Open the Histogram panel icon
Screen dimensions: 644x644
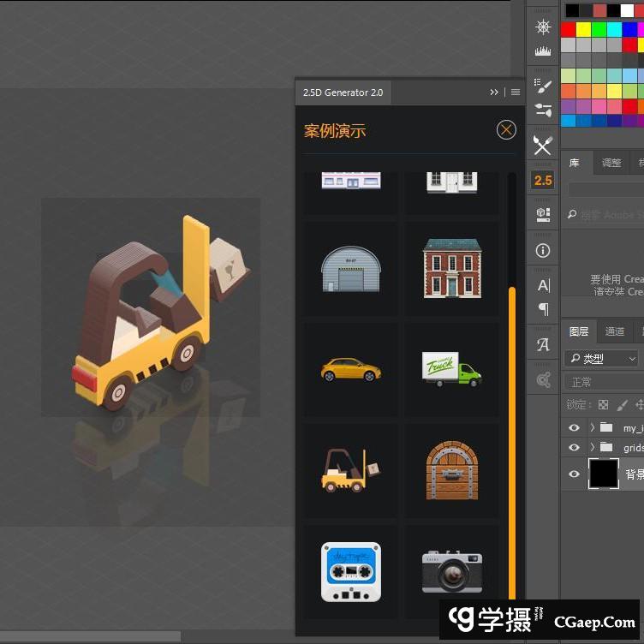pos(543,51)
